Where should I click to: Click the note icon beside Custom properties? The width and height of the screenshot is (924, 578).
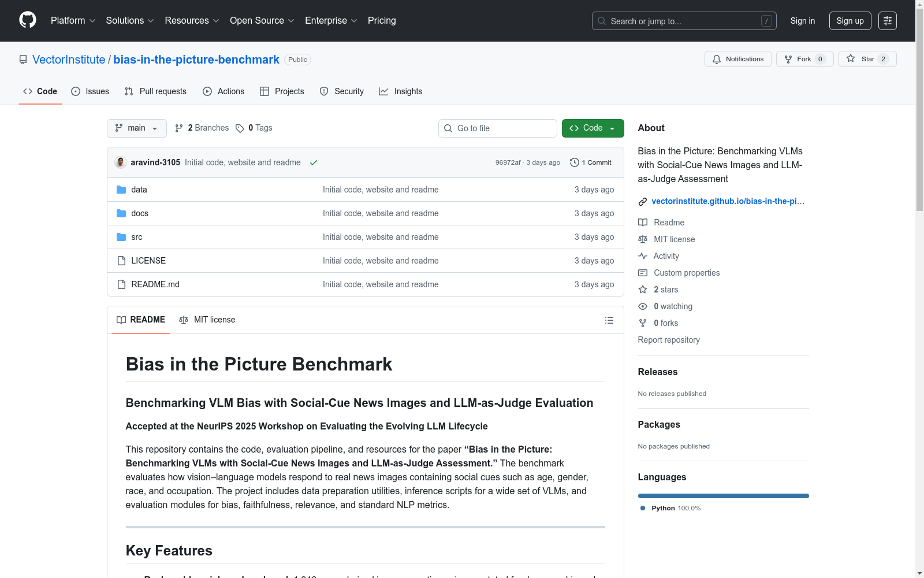643,273
